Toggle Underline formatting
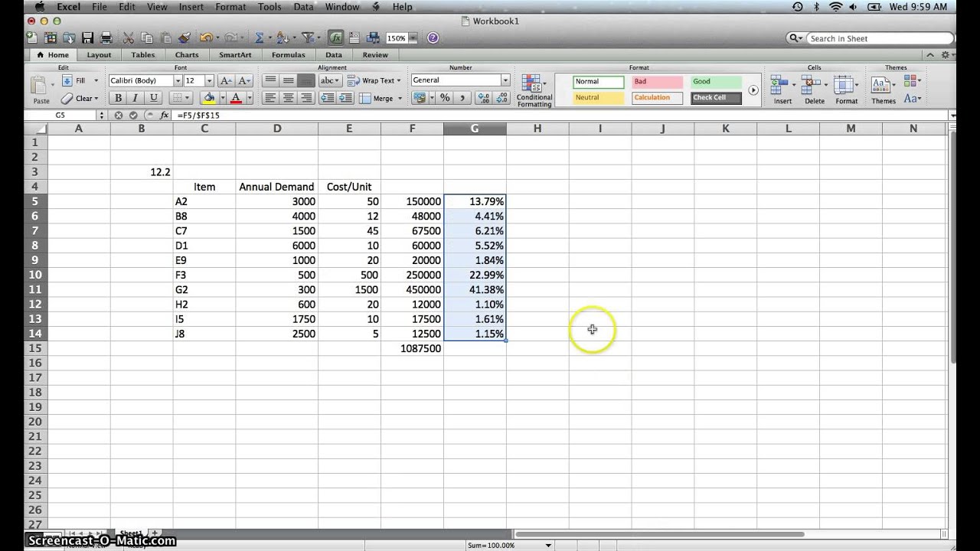The width and height of the screenshot is (980, 551). point(154,98)
